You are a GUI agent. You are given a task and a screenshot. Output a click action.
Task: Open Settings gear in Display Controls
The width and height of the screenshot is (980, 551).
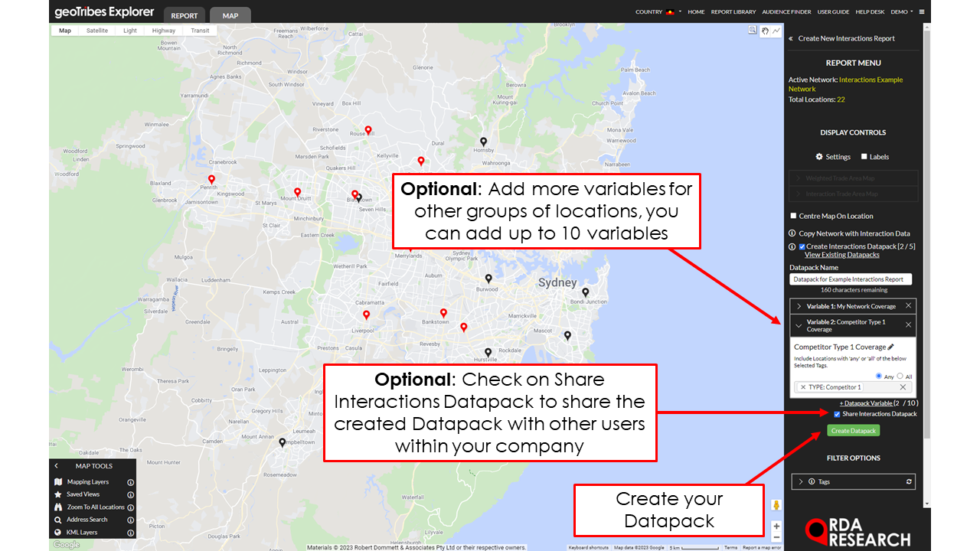(x=819, y=157)
